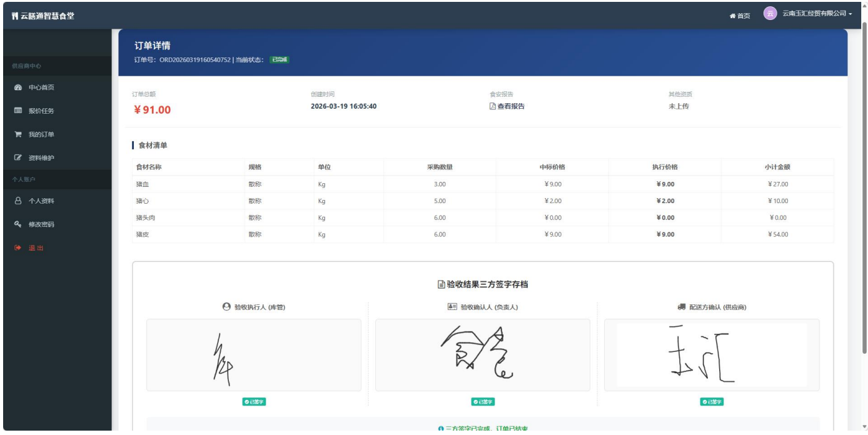
Task: Click the 已完成 status badge
Action: (280, 60)
